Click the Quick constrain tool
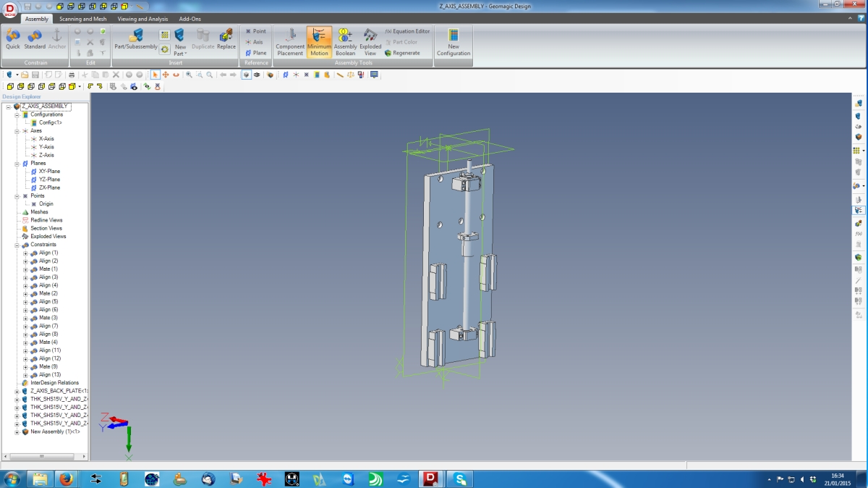Viewport: 868px width, 488px height. 13,39
